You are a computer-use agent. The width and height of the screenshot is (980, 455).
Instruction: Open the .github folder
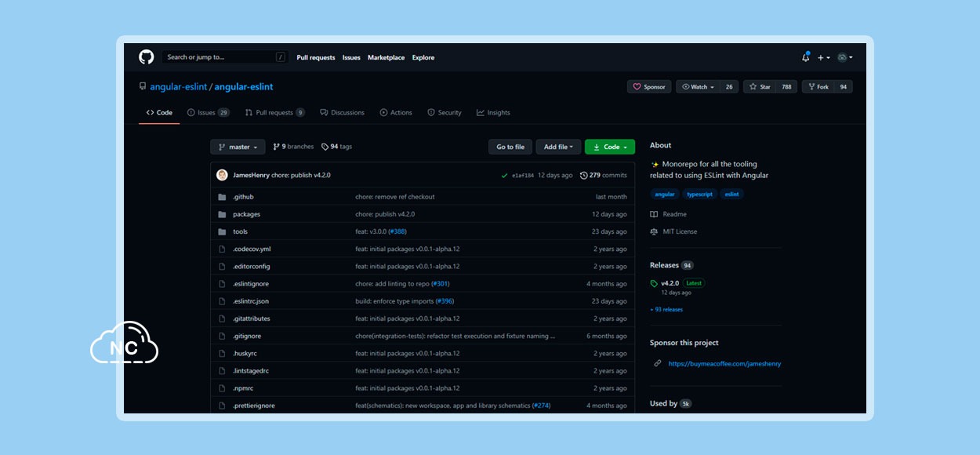(243, 197)
